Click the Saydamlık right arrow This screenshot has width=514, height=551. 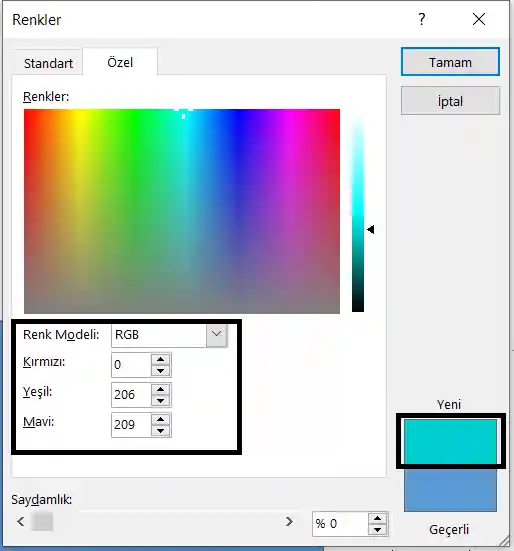(289, 521)
